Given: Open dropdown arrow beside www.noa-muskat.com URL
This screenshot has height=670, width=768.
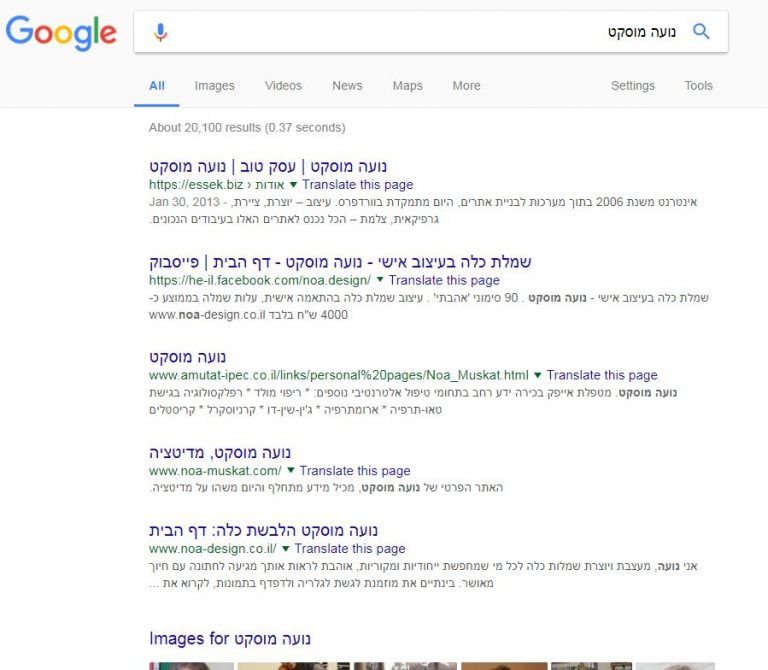Looking at the screenshot, I should 291,471.
